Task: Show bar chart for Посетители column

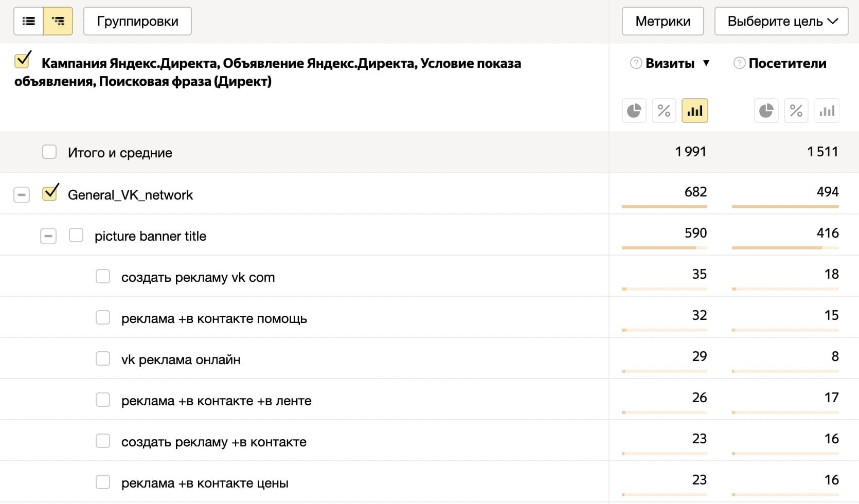Action: pos(827,111)
